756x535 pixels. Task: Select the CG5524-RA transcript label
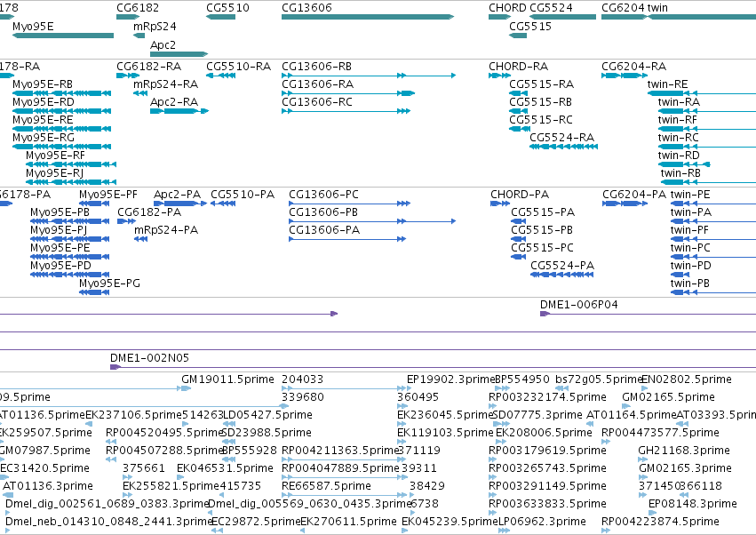(x=562, y=138)
